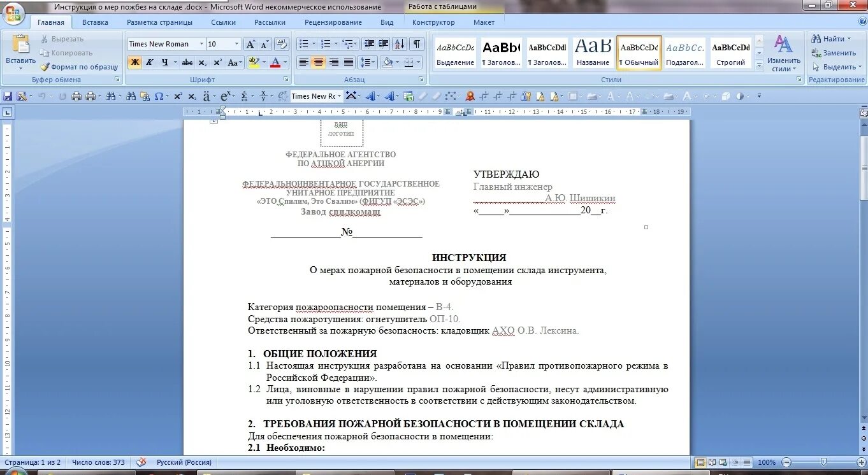Open the Вставка tab
This screenshot has height=475, width=868.
(x=95, y=22)
